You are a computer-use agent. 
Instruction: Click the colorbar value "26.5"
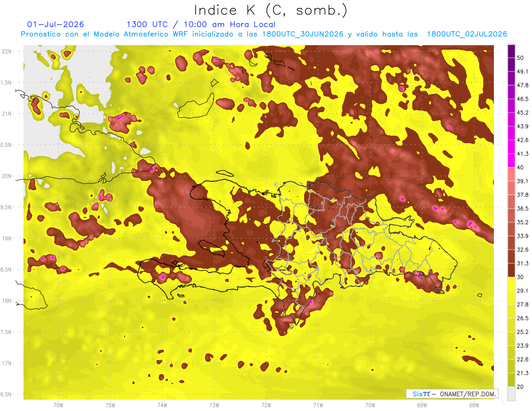coord(523,318)
